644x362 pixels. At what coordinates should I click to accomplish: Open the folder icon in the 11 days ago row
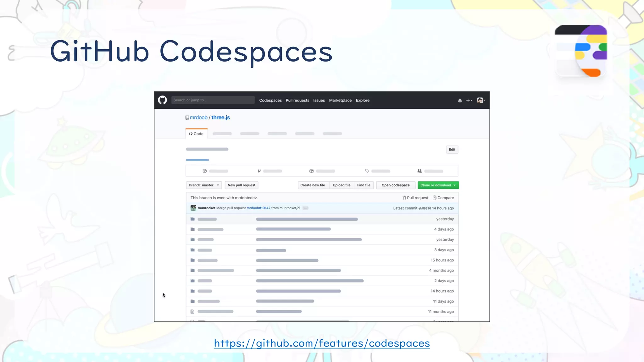click(192, 301)
